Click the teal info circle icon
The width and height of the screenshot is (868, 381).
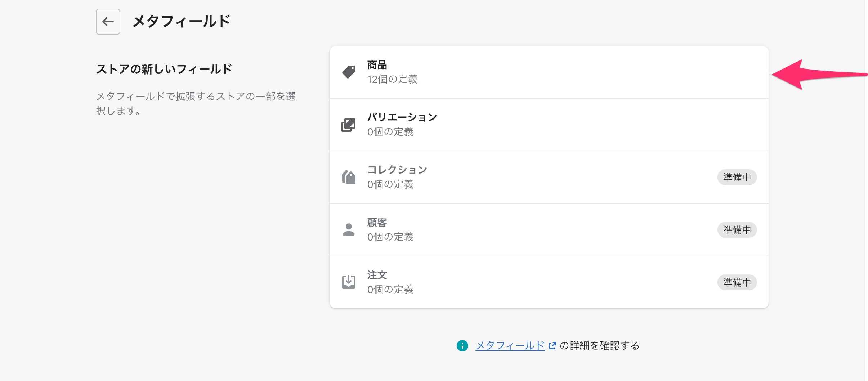tap(462, 346)
